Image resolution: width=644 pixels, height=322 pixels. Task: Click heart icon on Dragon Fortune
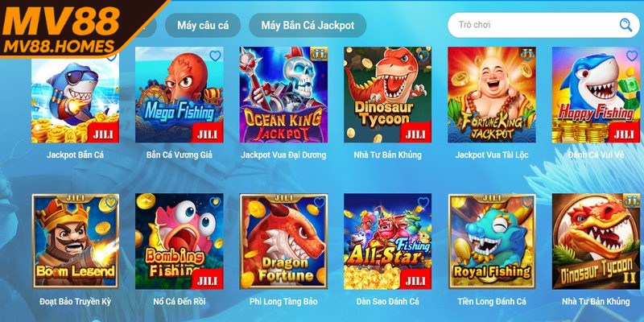click(x=319, y=202)
